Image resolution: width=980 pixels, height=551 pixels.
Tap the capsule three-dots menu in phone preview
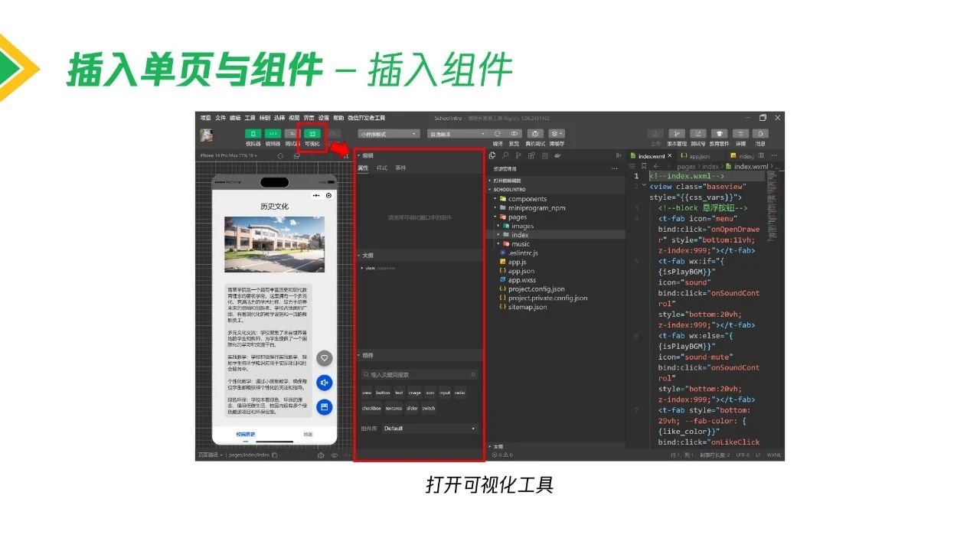coord(315,196)
